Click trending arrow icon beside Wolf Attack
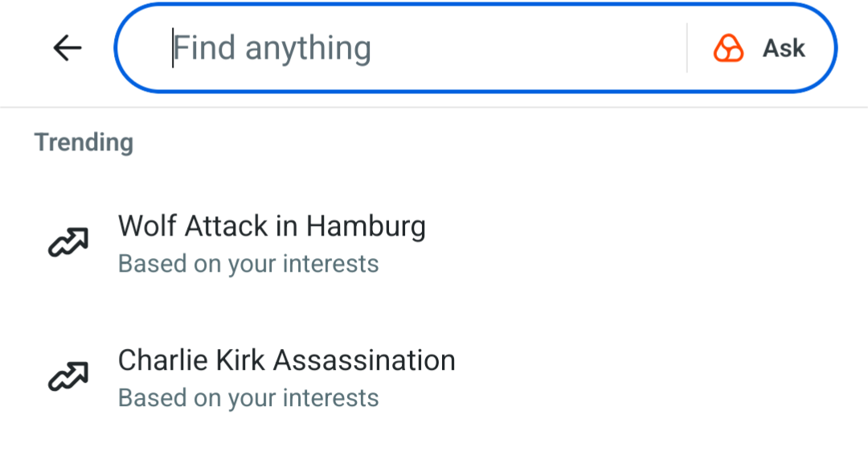This screenshot has height=464, width=868. pyautogui.click(x=68, y=242)
